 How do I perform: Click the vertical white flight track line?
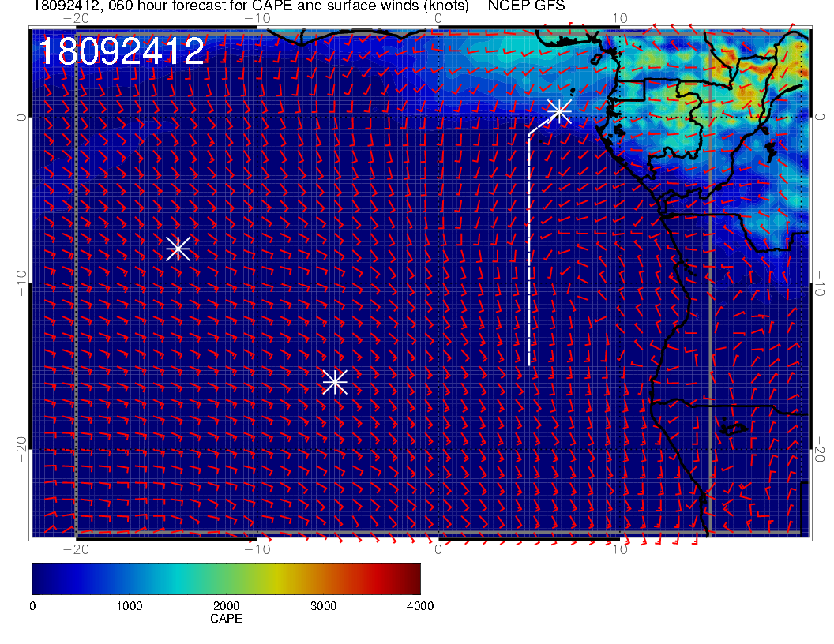(x=529, y=249)
